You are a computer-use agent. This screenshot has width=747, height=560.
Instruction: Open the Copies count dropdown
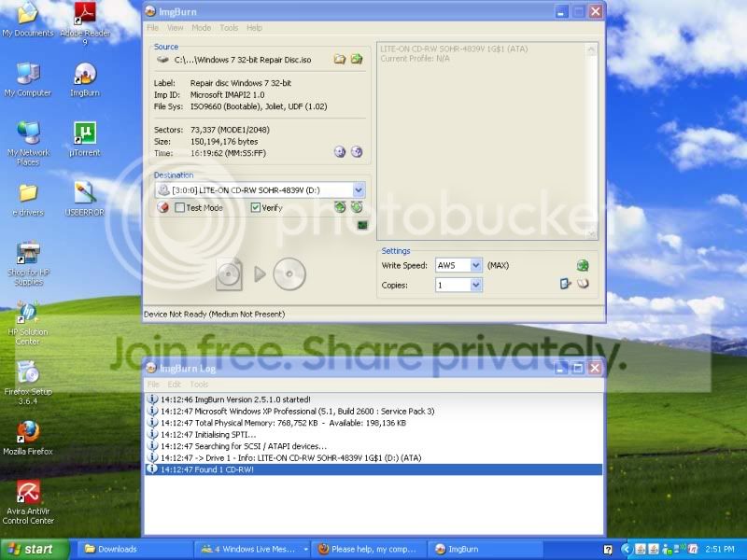[x=476, y=285]
